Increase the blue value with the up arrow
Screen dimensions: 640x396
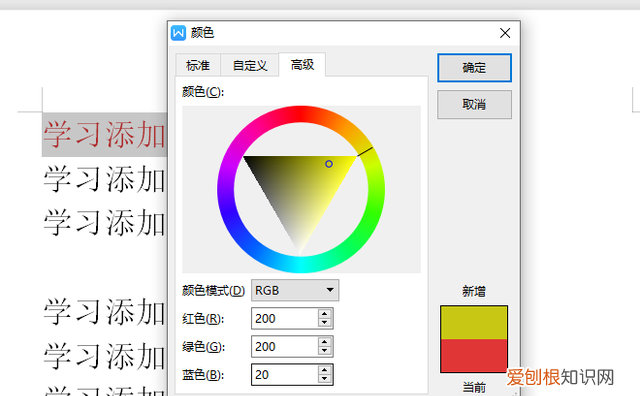pos(325,370)
